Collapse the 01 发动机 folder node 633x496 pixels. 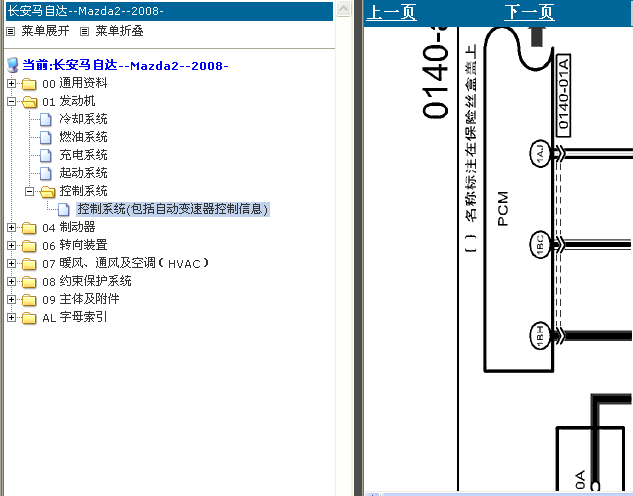[x=11, y=102]
